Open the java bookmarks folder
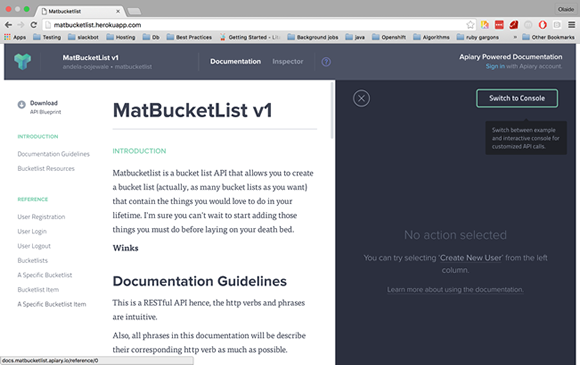The height and width of the screenshot is (365, 580). [x=355, y=37]
